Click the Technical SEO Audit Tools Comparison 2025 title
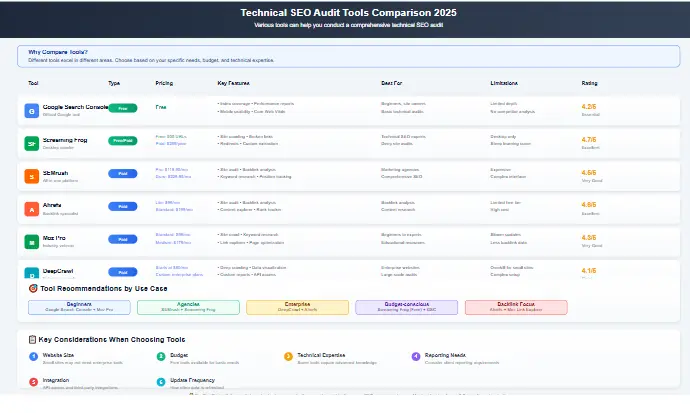The height and width of the screenshot is (413, 690). (x=349, y=13)
